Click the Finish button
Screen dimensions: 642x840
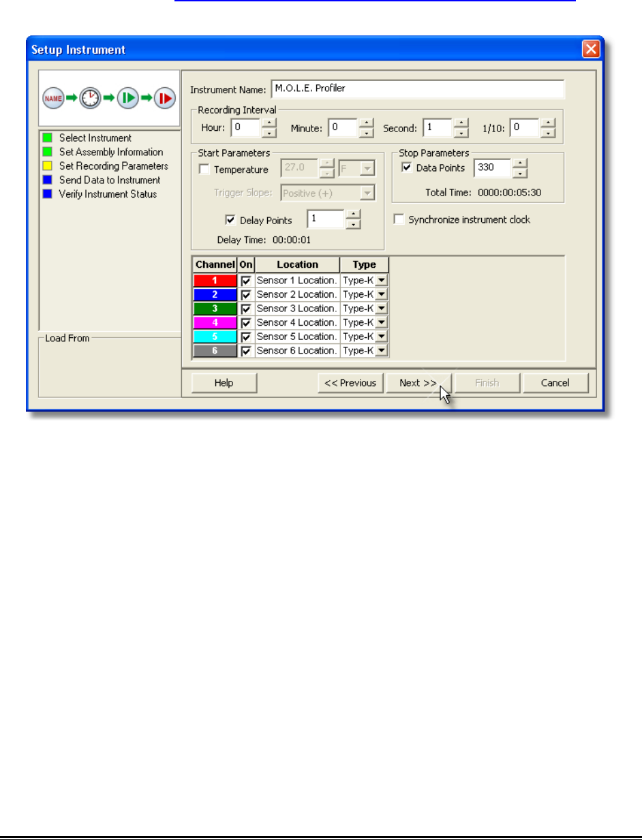coord(487,383)
